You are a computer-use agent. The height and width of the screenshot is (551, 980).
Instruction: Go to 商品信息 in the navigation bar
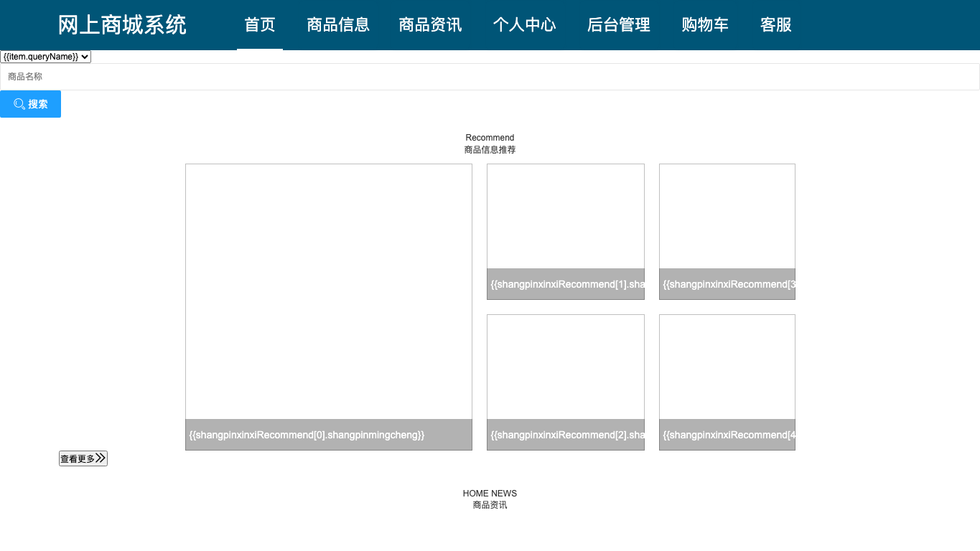(338, 25)
